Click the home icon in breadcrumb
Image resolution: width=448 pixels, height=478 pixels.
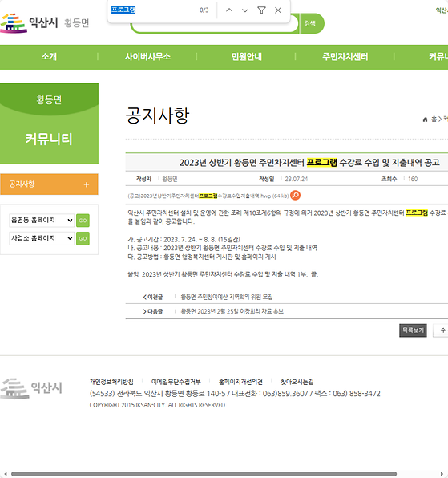point(425,119)
